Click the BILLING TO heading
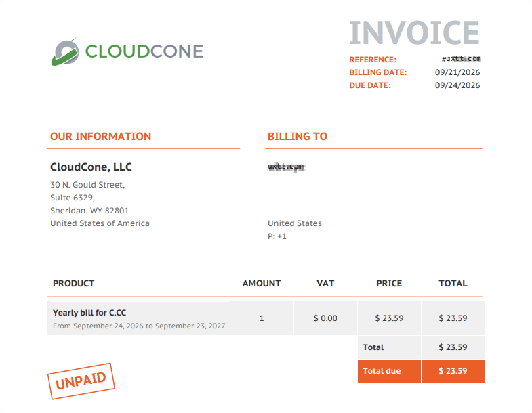Screen dimensions: 532x413 coord(298,137)
